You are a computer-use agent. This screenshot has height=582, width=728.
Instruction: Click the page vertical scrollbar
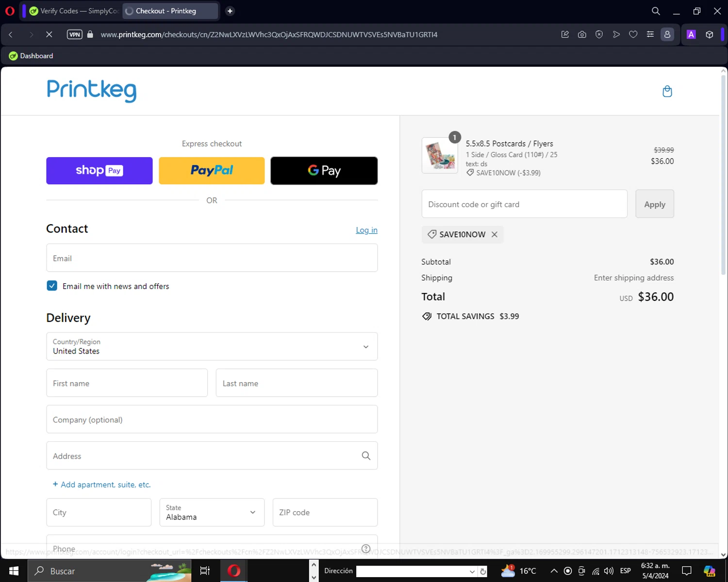point(723,175)
